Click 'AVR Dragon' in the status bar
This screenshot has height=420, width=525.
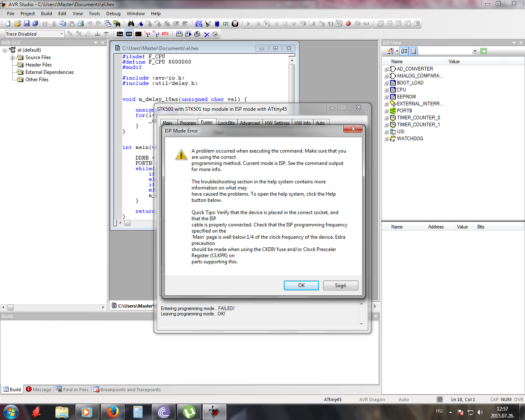[x=372, y=399]
